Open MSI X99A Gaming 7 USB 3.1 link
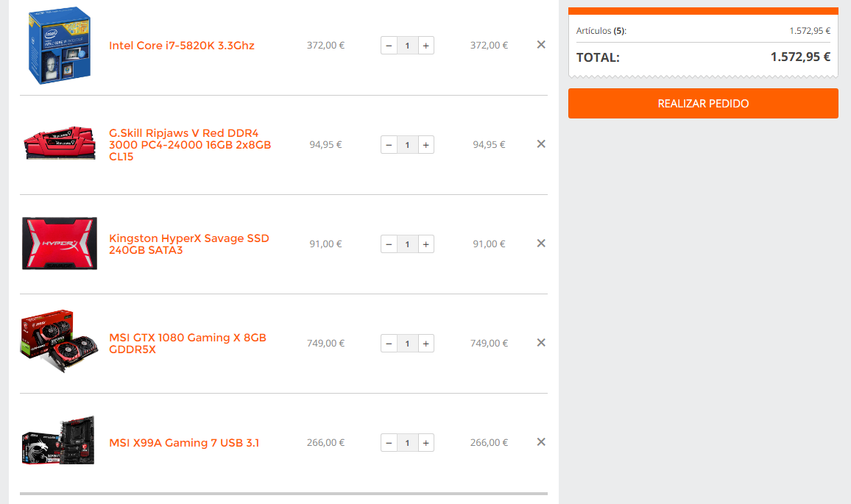 (x=184, y=443)
